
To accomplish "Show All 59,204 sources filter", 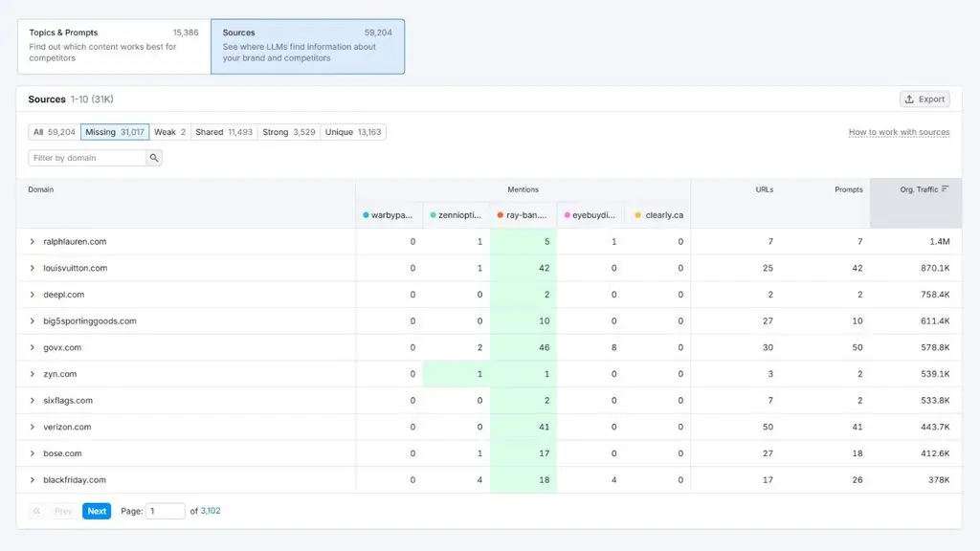I will pyautogui.click(x=55, y=132).
